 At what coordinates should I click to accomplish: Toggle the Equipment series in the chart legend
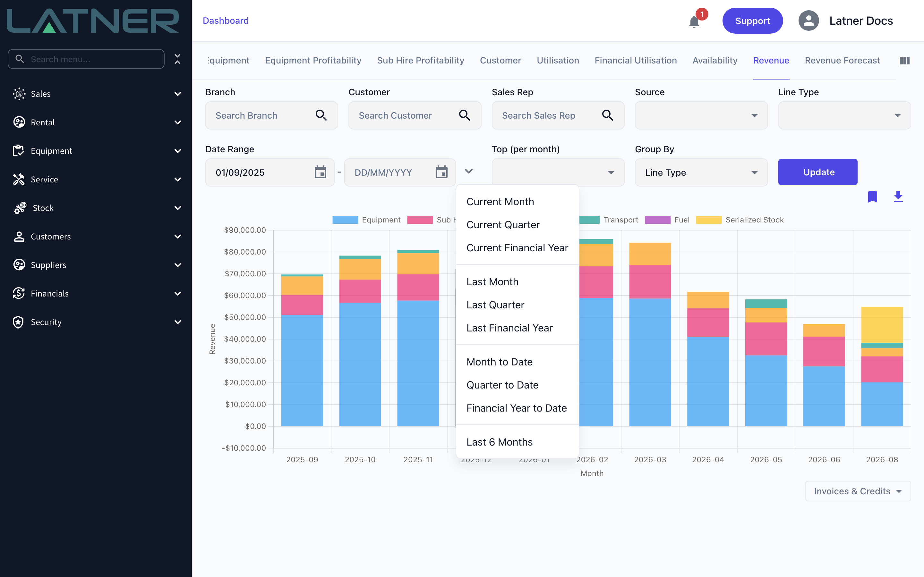click(x=366, y=220)
